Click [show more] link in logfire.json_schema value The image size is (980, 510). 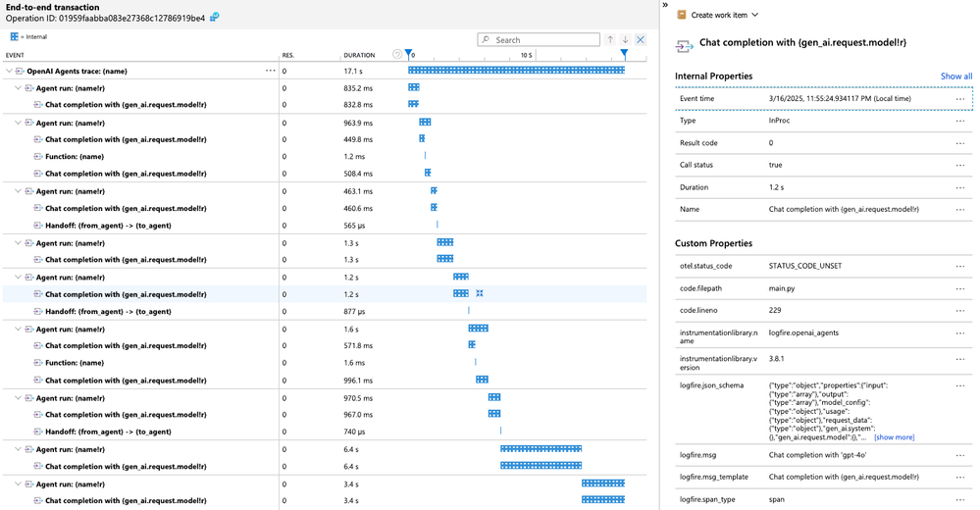point(894,437)
